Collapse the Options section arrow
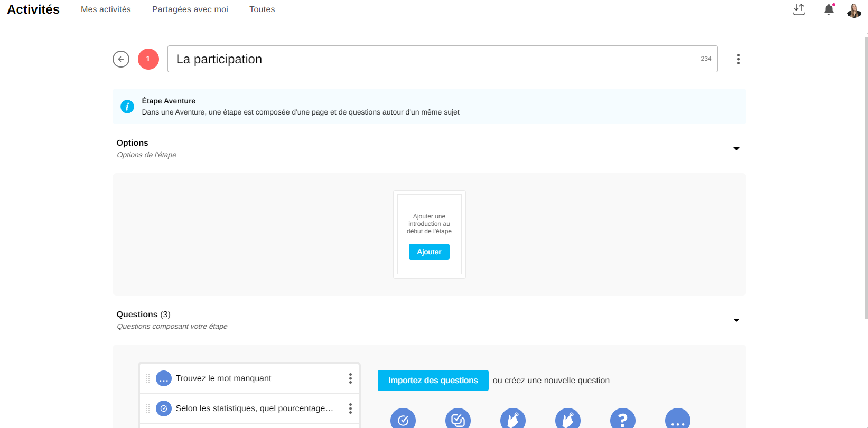 736,149
